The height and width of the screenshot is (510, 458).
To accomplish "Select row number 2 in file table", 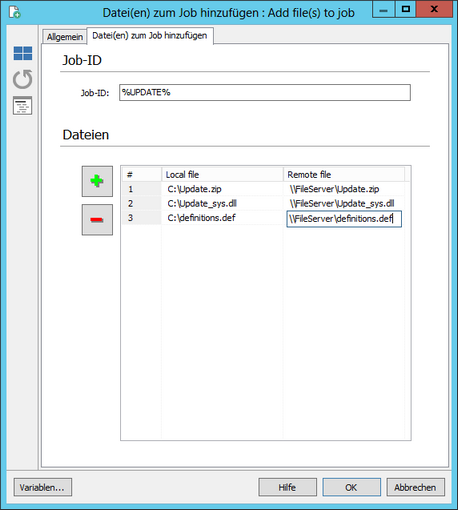I will [x=142, y=203].
